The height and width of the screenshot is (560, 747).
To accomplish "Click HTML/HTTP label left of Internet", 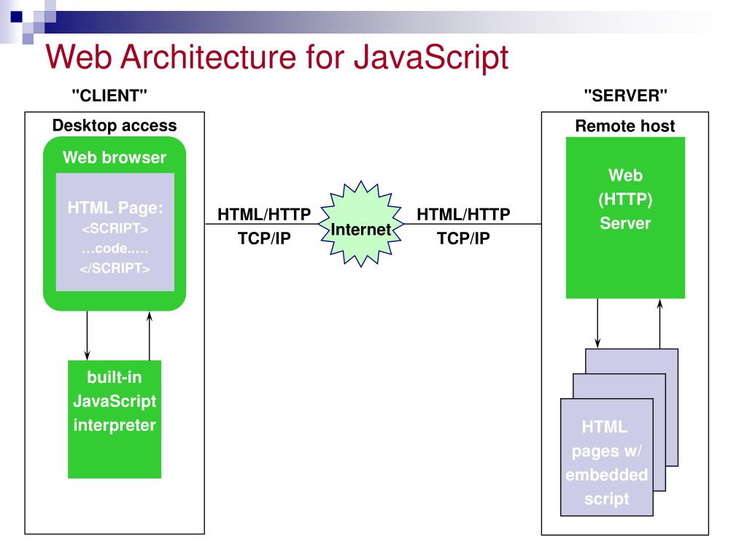I will tap(264, 214).
